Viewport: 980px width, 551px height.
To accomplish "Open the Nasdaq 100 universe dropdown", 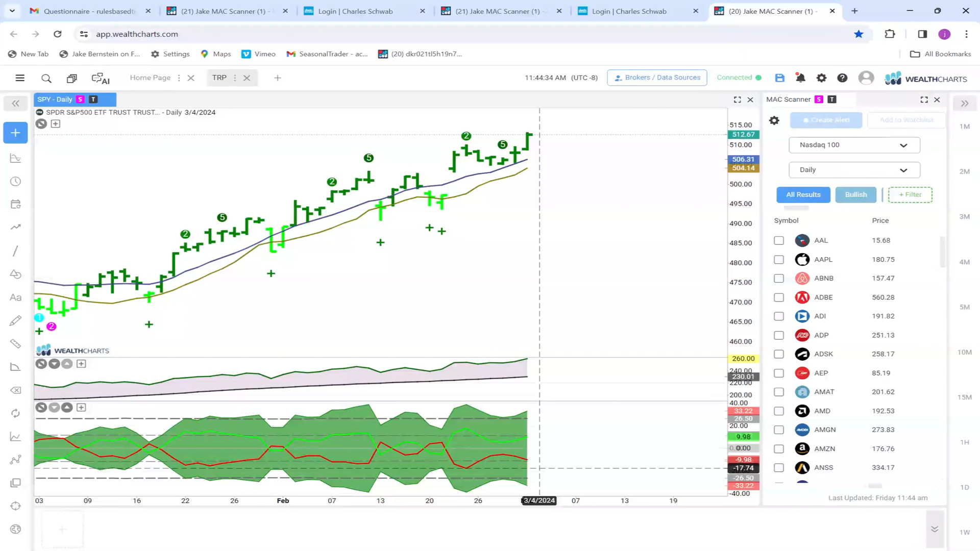I will tap(854, 145).
